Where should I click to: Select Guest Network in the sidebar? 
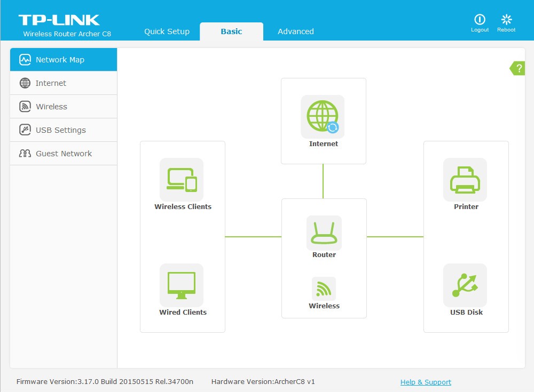(x=63, y=154)
